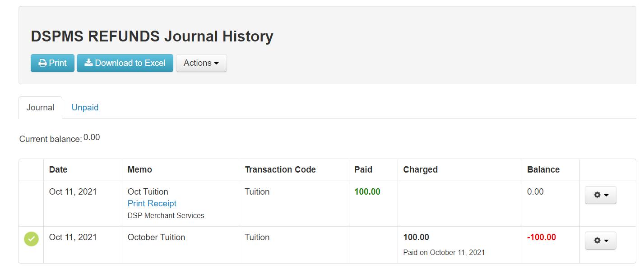Download journal history to Excel

pos(125,63)
